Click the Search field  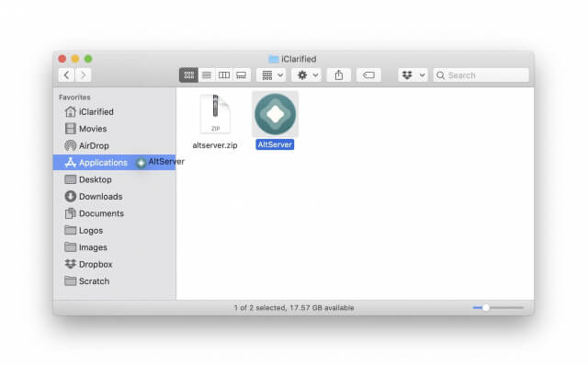pyautogui.click(x=481, y=75)
